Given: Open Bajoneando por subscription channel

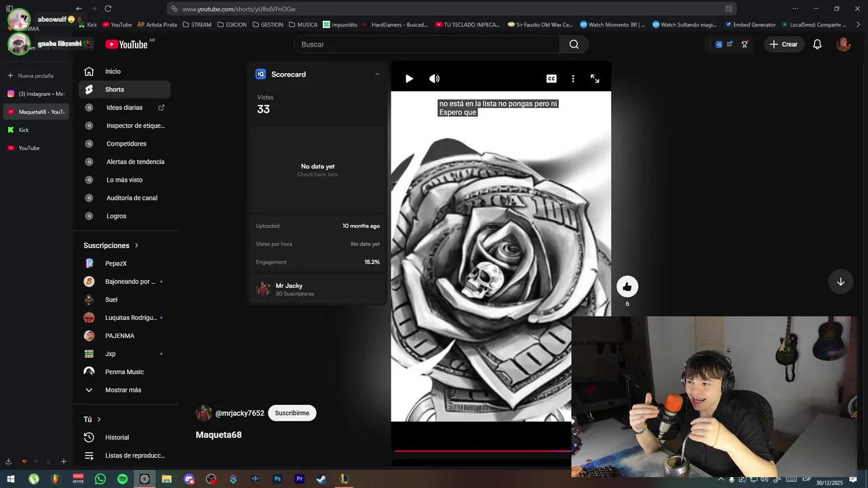Looking at the screenshot, I should [x=124, y=281].
